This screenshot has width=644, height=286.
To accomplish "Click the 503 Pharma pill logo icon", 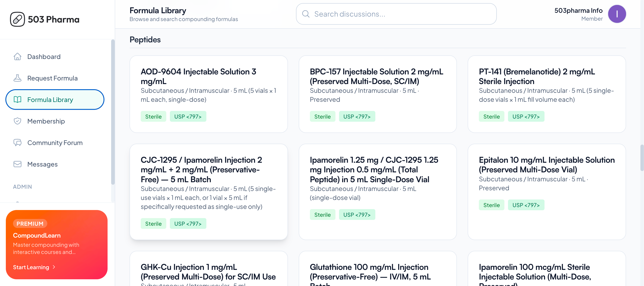I will click(x=17, y=19).
